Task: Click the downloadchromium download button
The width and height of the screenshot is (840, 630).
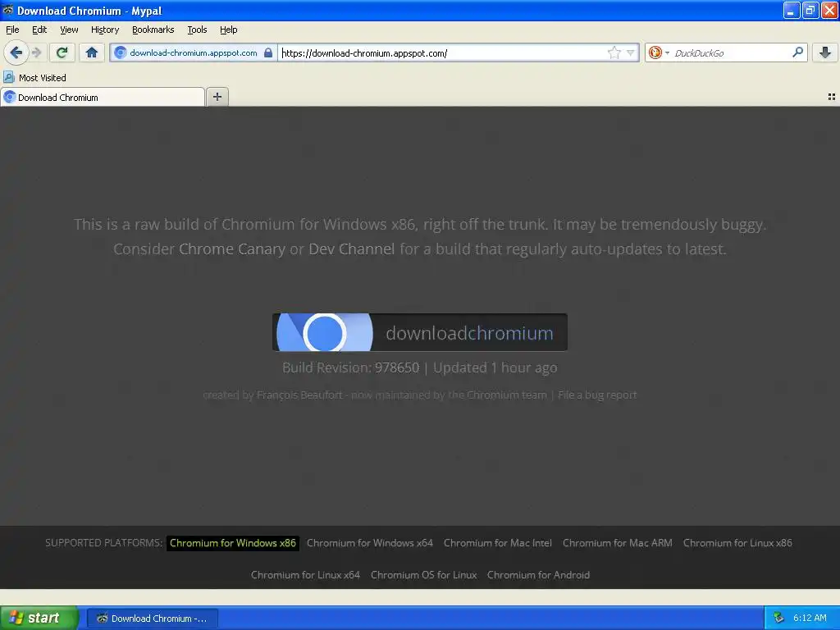Action: [420, 332]
